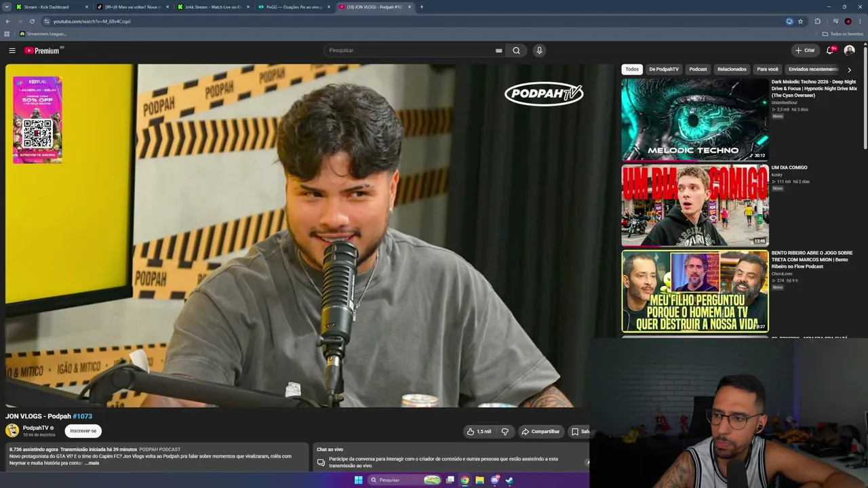Start voice search with the microphone
Image resolution: width=868 pixels, height=488 pixels.
coord(539,51)
